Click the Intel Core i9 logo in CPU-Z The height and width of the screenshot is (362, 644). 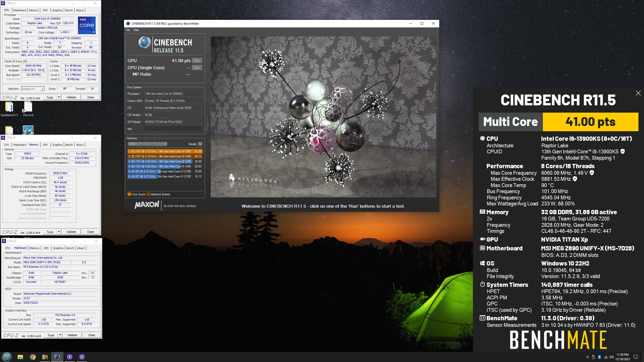[87, 25]
